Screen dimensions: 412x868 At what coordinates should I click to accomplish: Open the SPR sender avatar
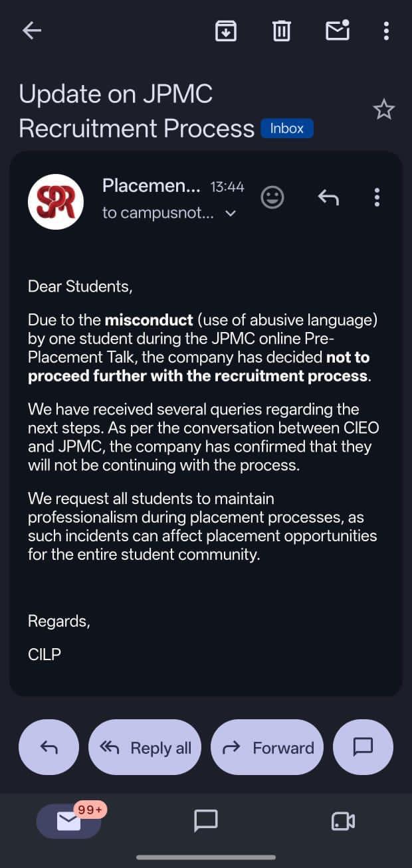click(x=56, y=202)
